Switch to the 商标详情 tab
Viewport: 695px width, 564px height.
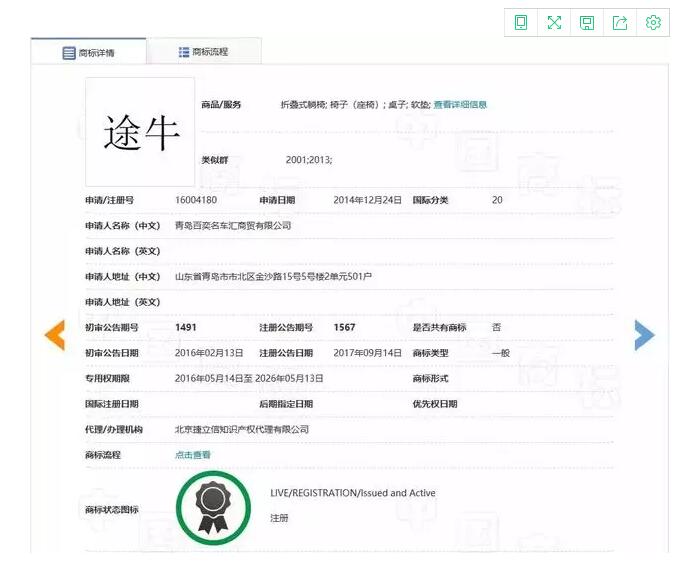89,53
